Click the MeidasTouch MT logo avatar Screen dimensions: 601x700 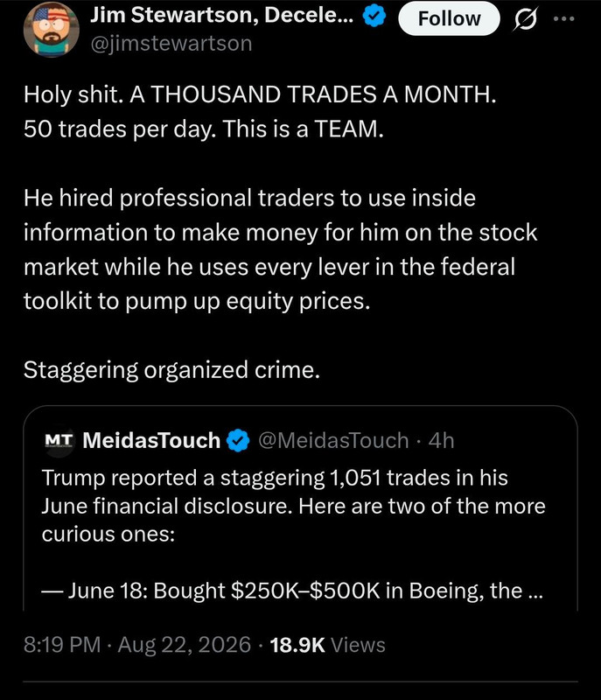coord(59,440)
